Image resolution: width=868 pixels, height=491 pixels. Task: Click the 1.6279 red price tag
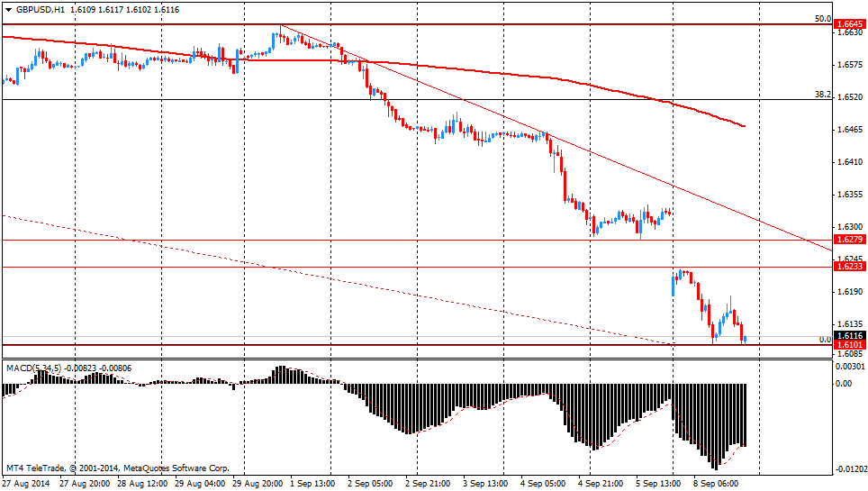coord(849,240)
